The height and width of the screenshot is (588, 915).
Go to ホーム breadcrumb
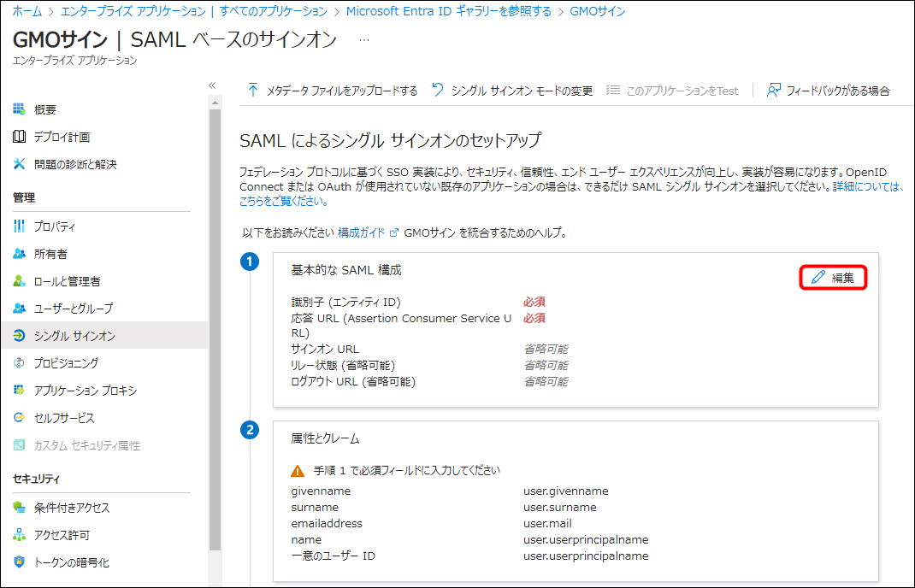(x=27, y=11)
